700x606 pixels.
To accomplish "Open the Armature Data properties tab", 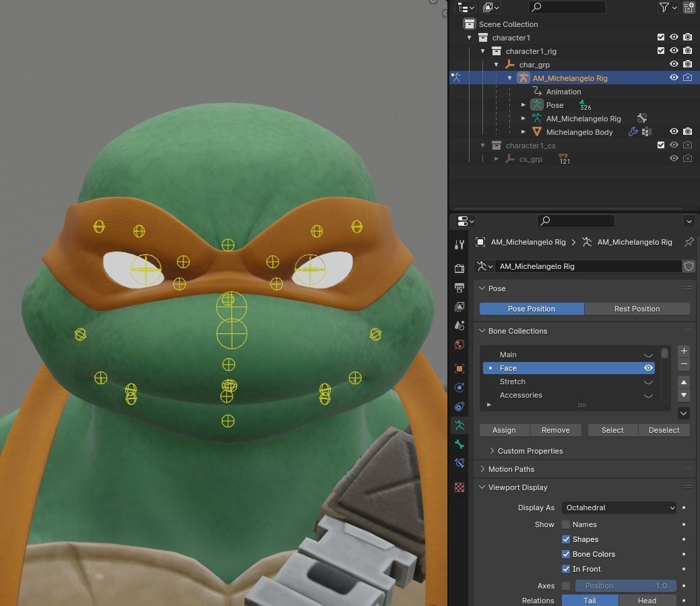I will coord(459,425).
